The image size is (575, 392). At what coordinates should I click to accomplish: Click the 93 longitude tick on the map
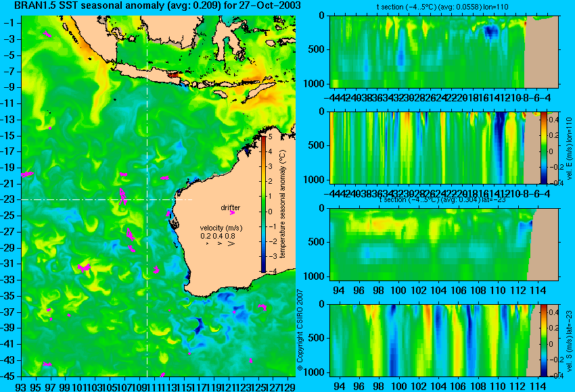point(21,386)
